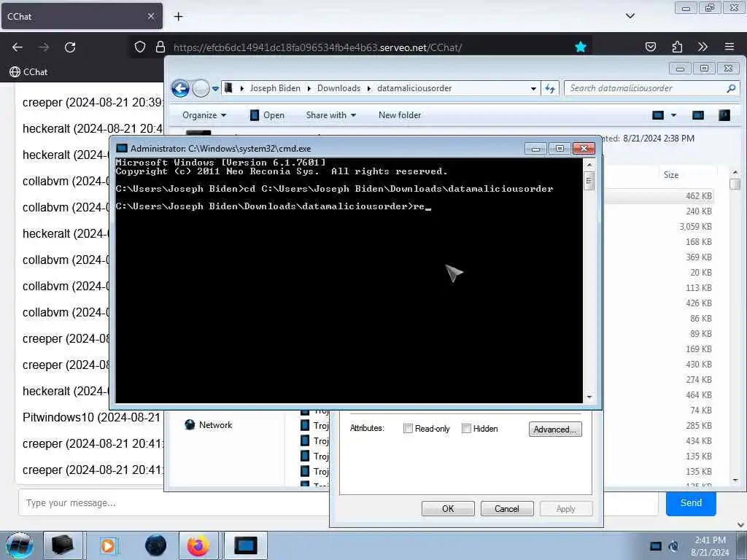Screen dimensions: 747x560
Task: Click the Open toolbar button
Action: (x=267, y=115)
